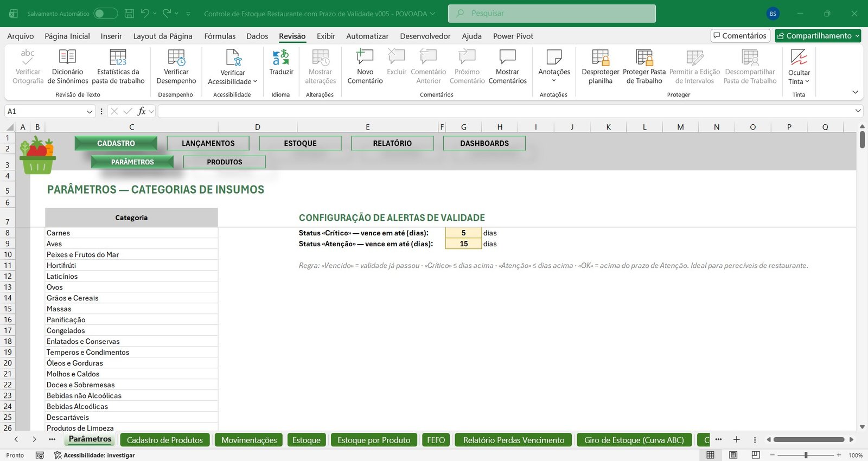The width and height of the screenshot is (868, 461).
Task: Open the Comentários pane button
Action: tap(741, 36)
